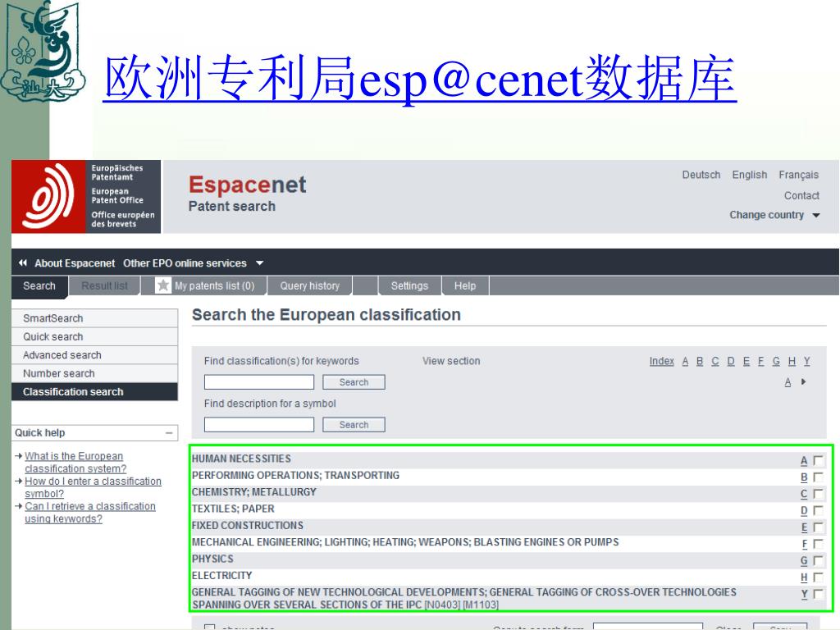Select Advanced search in the sidebar

pos(95,354)
